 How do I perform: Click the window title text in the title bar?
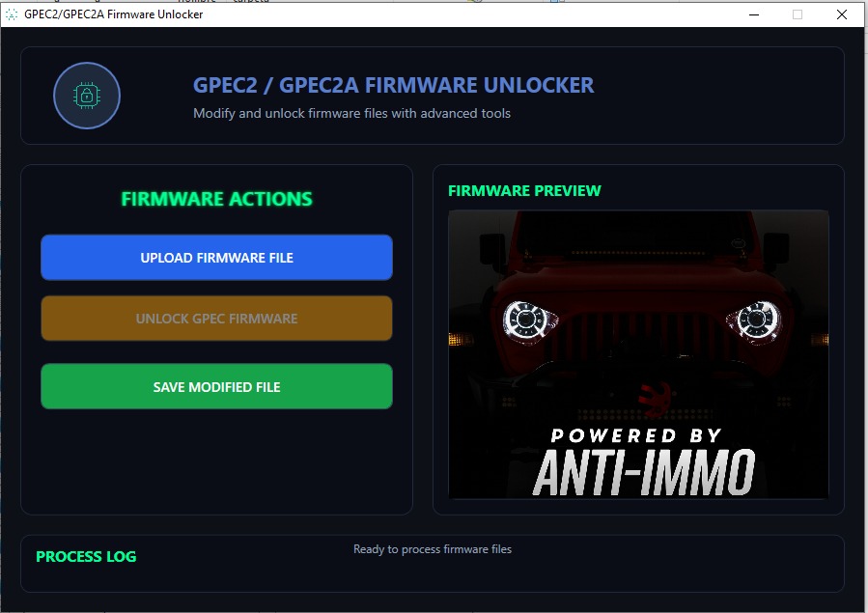114,14
